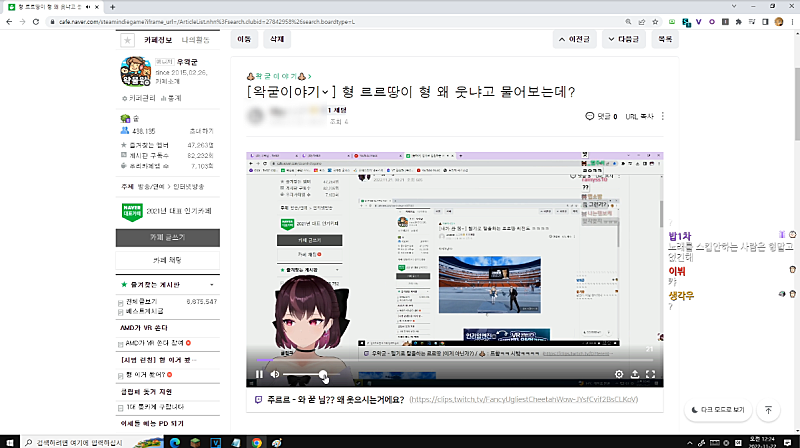Pause the Twitch clip video
The width and height of the screenshot is (800, 448).
(x=259, y=374)
